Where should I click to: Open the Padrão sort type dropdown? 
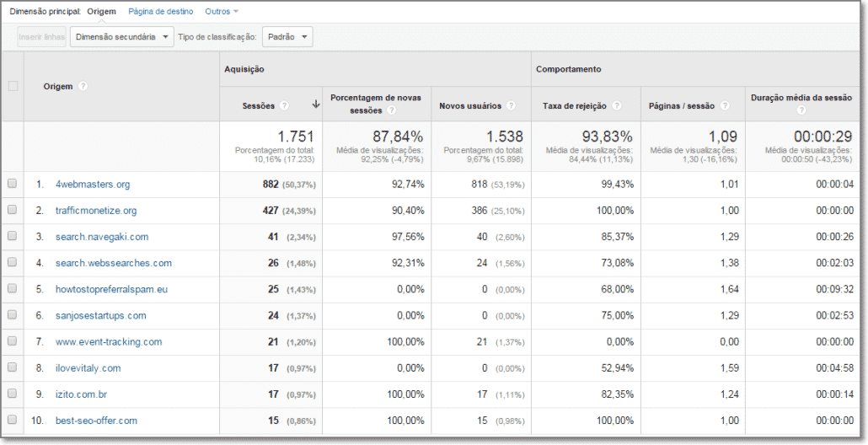coord(287,37)
